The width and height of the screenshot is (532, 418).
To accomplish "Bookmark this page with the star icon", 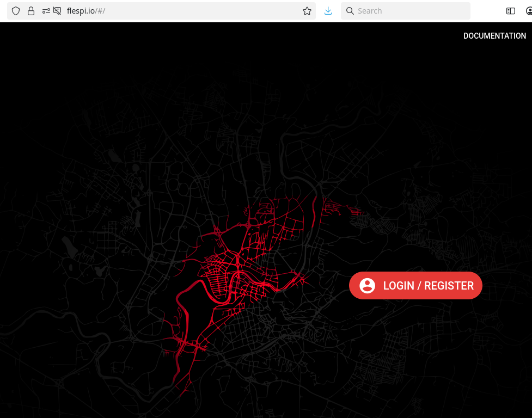I will tap(307, 11).
